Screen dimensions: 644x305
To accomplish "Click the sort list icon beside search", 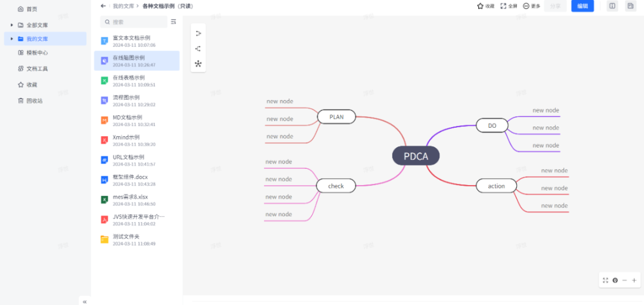I will coord(174,22).
